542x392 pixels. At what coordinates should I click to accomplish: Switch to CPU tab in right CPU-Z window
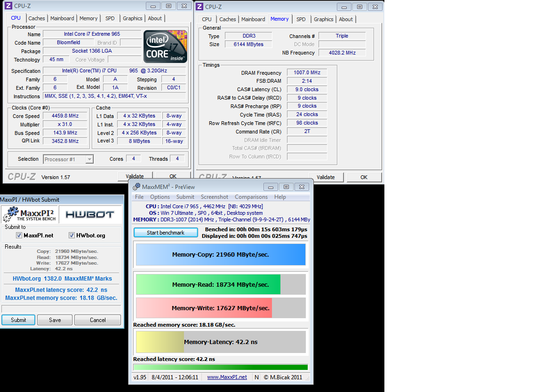pyautogui.click(x=207, y=19)
